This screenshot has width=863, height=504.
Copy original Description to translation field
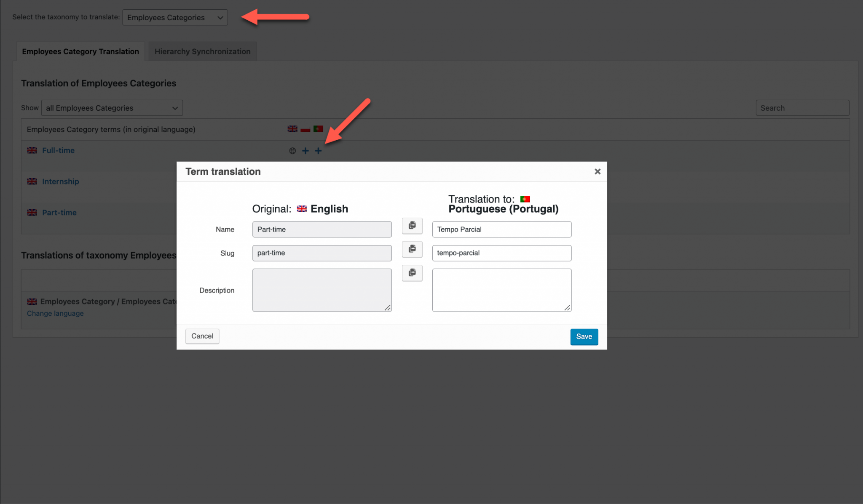tap(412, 273)
